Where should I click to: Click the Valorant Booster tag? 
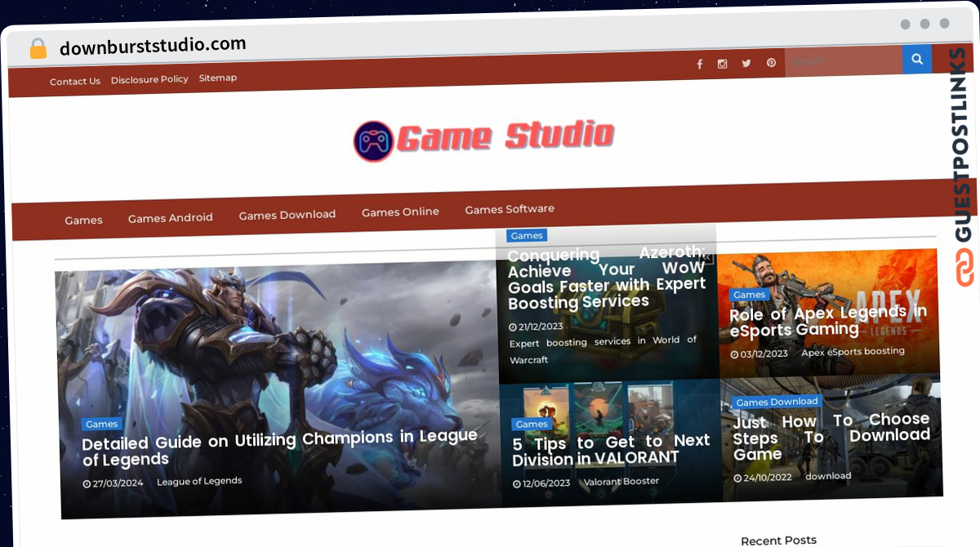621,482
